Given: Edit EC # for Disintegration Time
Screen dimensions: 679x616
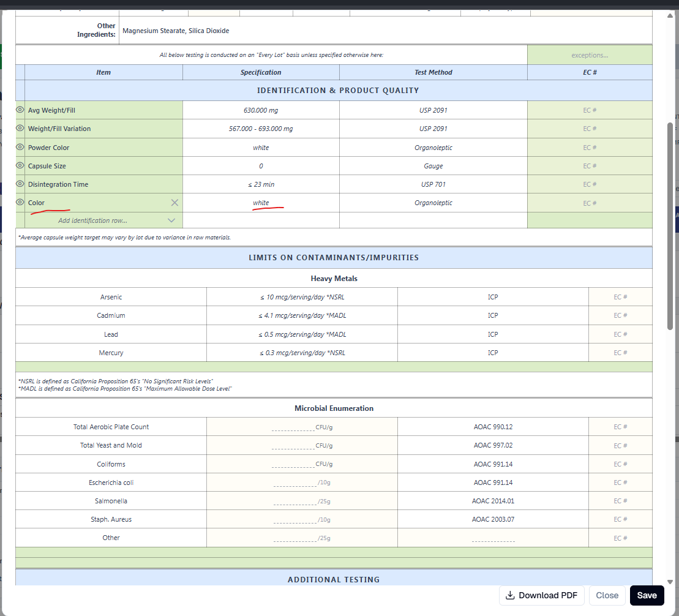Looking at the screenshot, I should (590, 184).
